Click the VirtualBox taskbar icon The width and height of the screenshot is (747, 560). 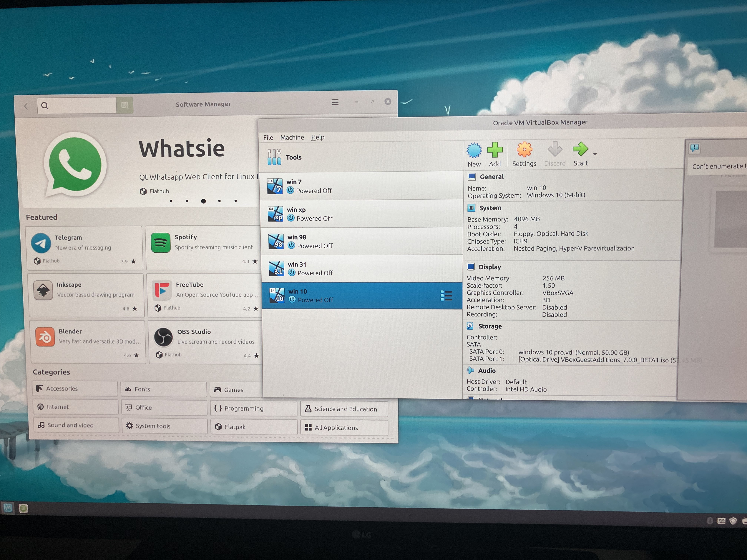coord(8,507)
